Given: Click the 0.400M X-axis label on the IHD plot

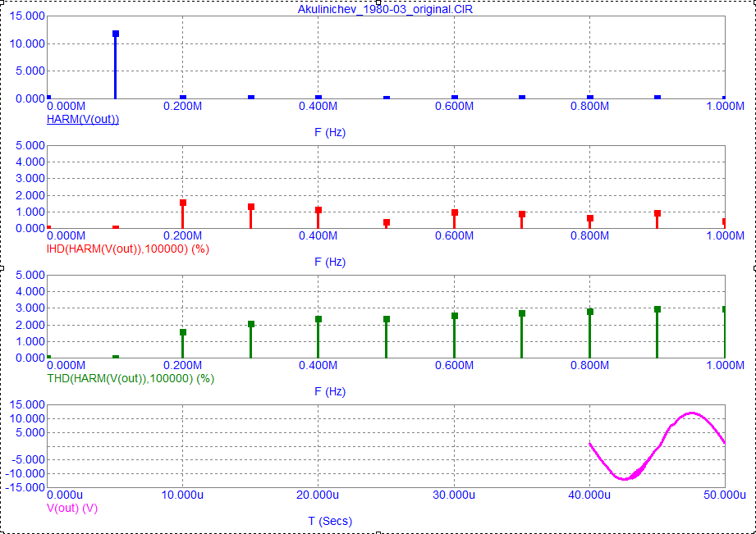Looking at the screenshot, I should click(x=318, y=235).
